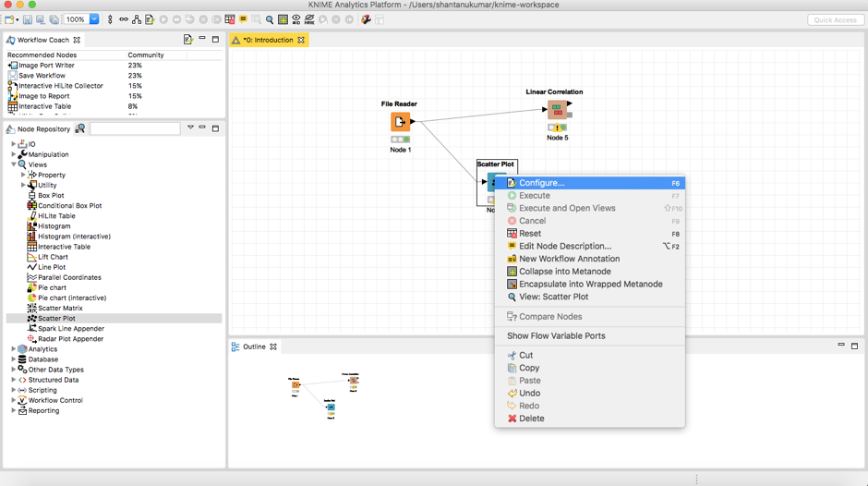Choose Reset from context menu

coord(589,234)
